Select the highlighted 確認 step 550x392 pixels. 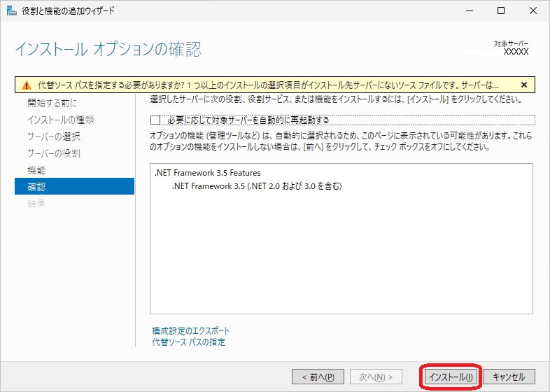coord(36,187)
